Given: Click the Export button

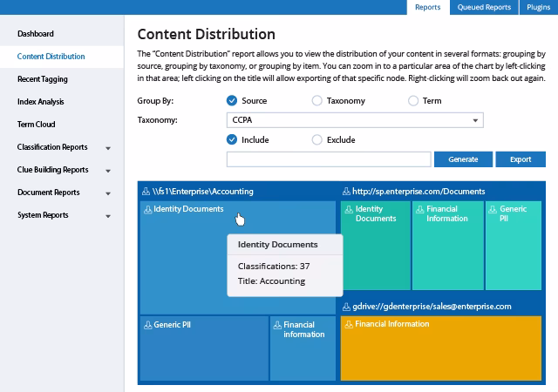Looking at the screenshot, I should 521,159.
